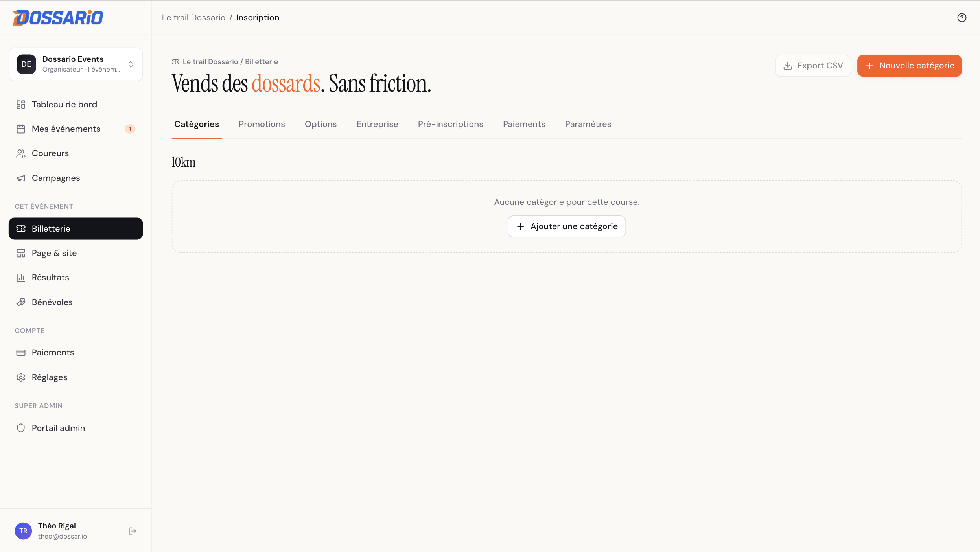Open the Coureurs section

coord(76,153)
